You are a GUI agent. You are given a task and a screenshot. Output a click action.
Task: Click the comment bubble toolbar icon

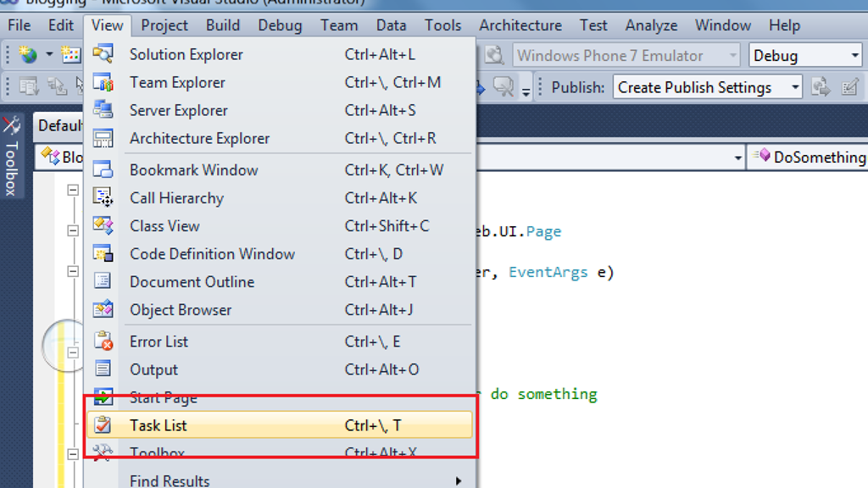click(x=504, y=87)
